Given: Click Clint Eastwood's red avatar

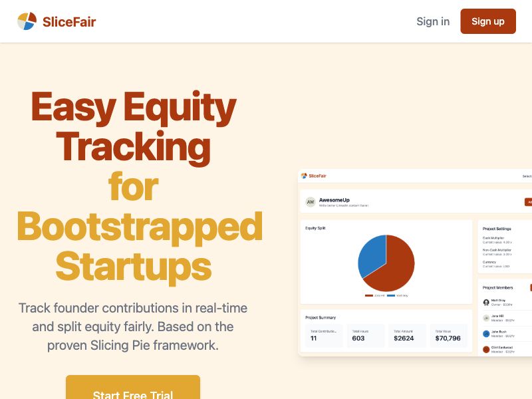Looking at the screenshot, I should click(x=486, y=349).
